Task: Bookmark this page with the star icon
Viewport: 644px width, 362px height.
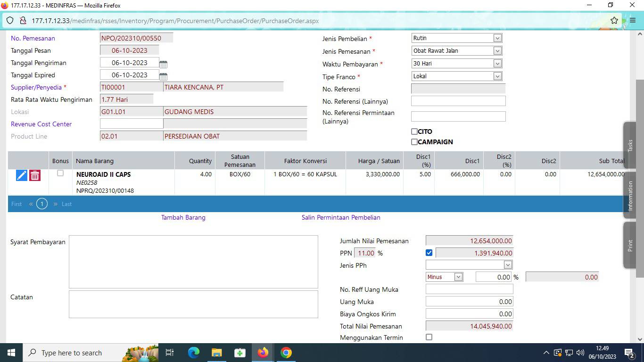Action: tap(614, 21)
